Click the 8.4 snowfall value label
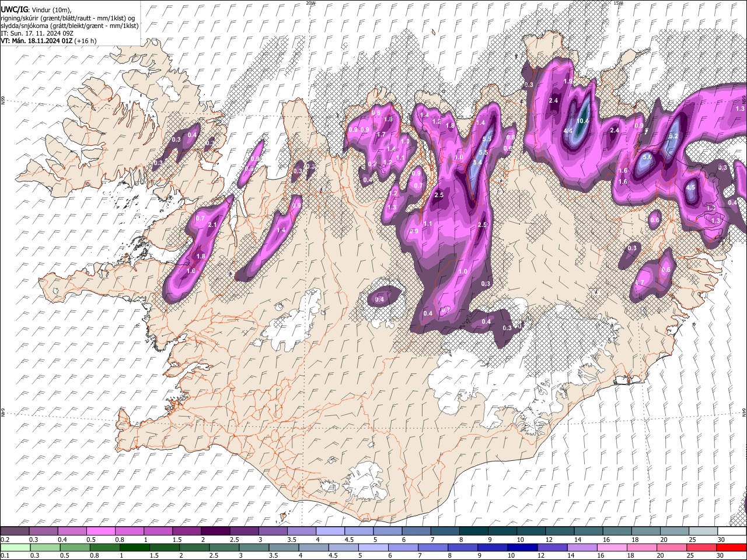747x560 pixels. point(477,162)
